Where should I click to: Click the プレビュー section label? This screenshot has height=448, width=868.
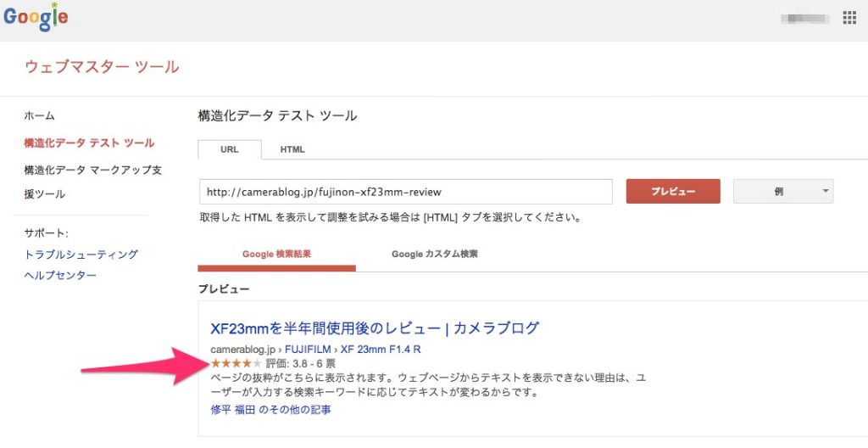click(x=224, y=288)
